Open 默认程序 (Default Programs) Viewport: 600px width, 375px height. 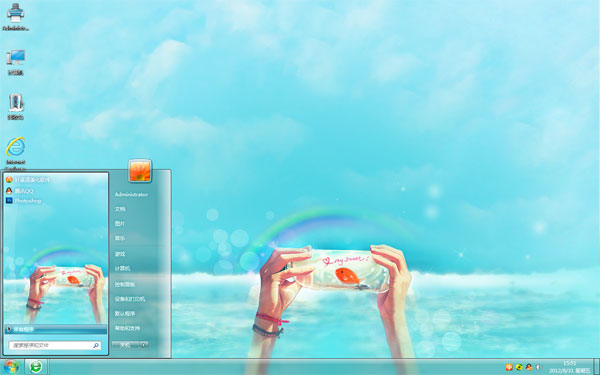click(x=125, y=313)
